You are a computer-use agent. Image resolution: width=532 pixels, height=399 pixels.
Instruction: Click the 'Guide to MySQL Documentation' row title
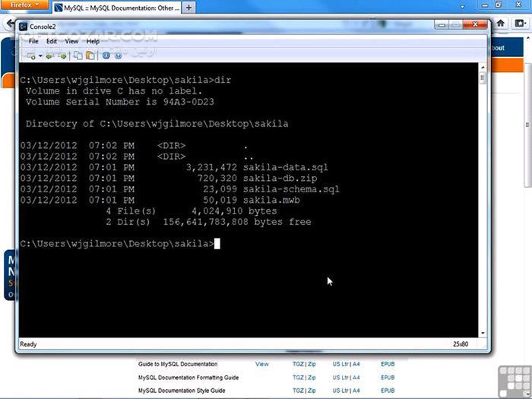(x=178, y=364)
